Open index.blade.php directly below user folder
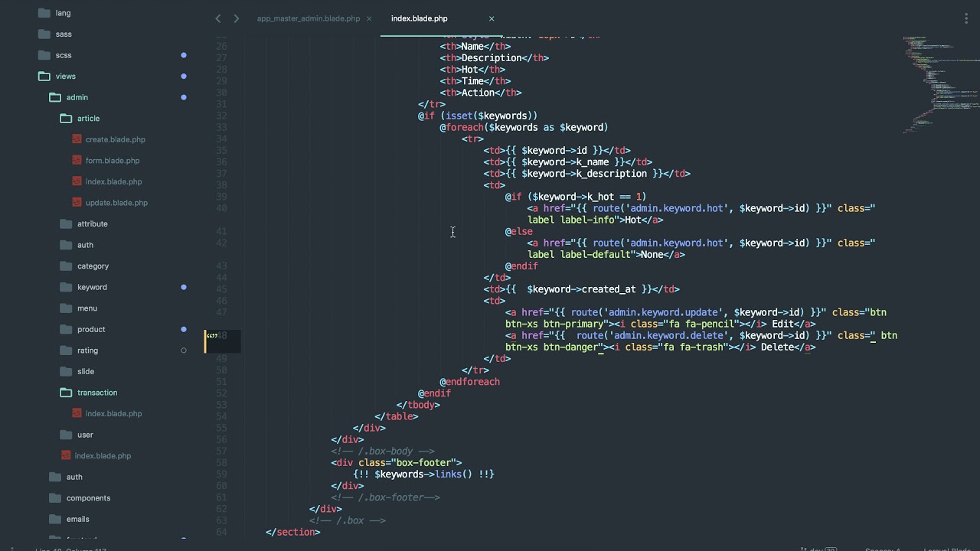 click(103, 456)
